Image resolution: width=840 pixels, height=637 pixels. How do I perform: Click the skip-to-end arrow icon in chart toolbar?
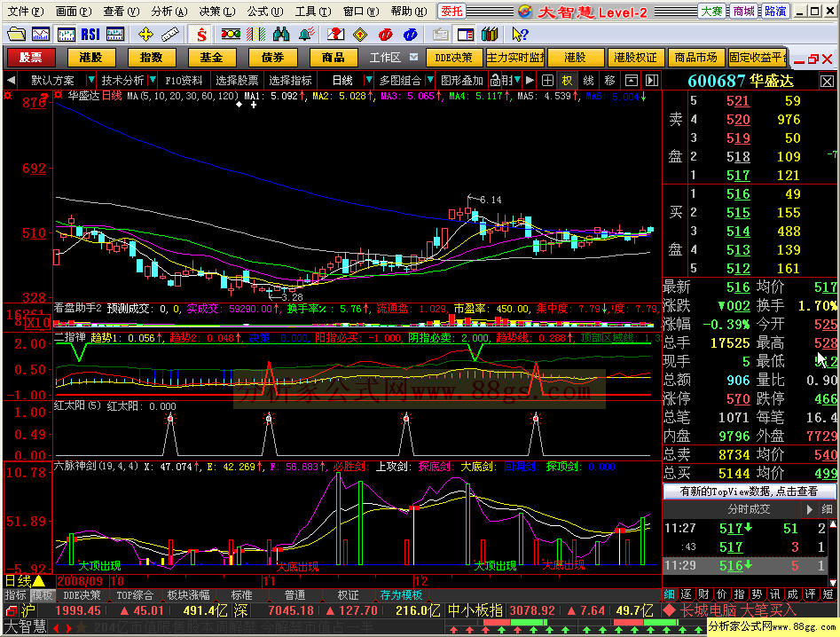(651, 81)
